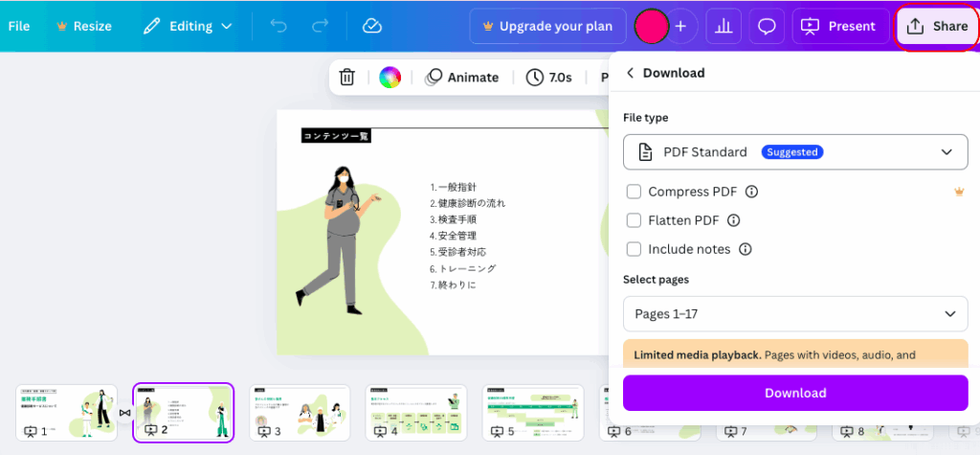Enable the Compress PDF checkbox
The image size is (980, 455).
tap(634, 192)
